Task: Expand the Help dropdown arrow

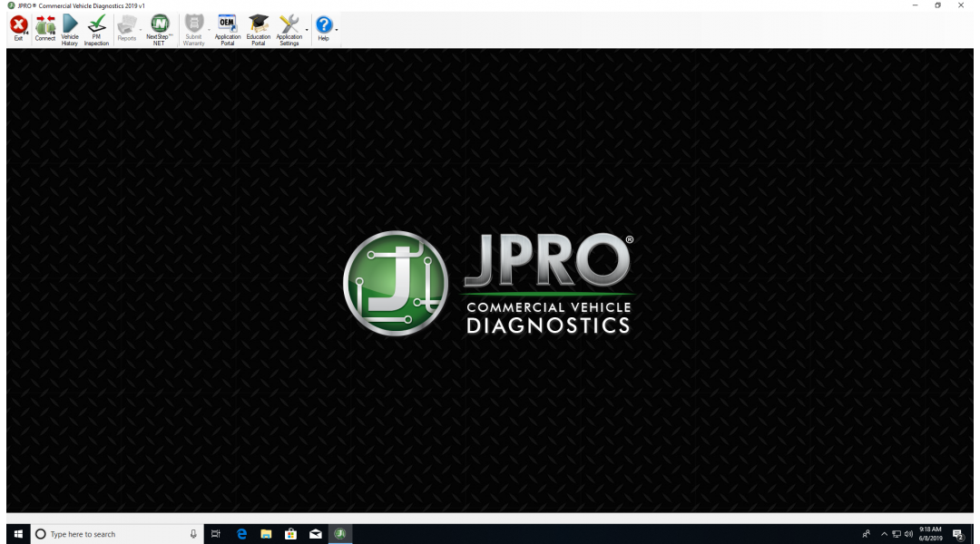Action: pos(337,29)
